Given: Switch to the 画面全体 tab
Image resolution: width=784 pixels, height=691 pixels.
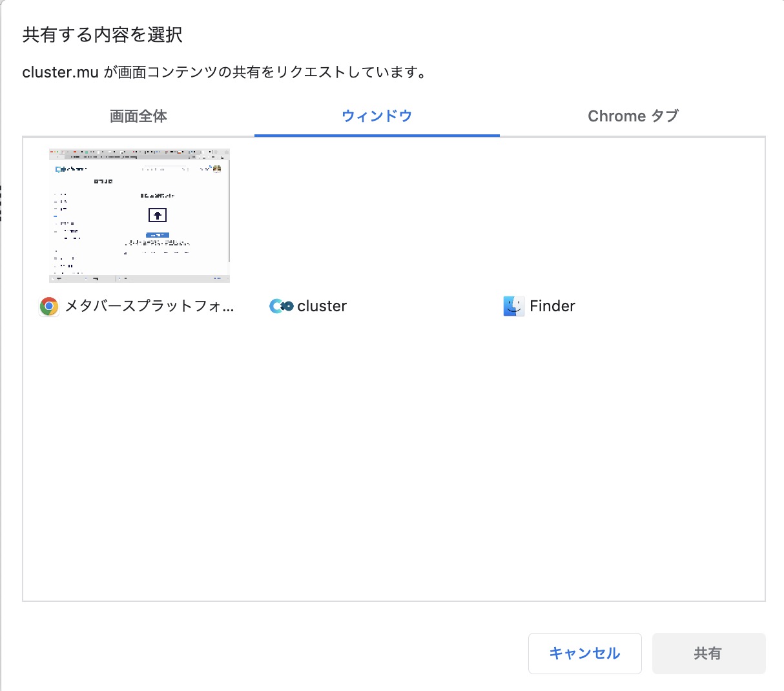Looking at the screenshot, I should (x=137, y=116).
